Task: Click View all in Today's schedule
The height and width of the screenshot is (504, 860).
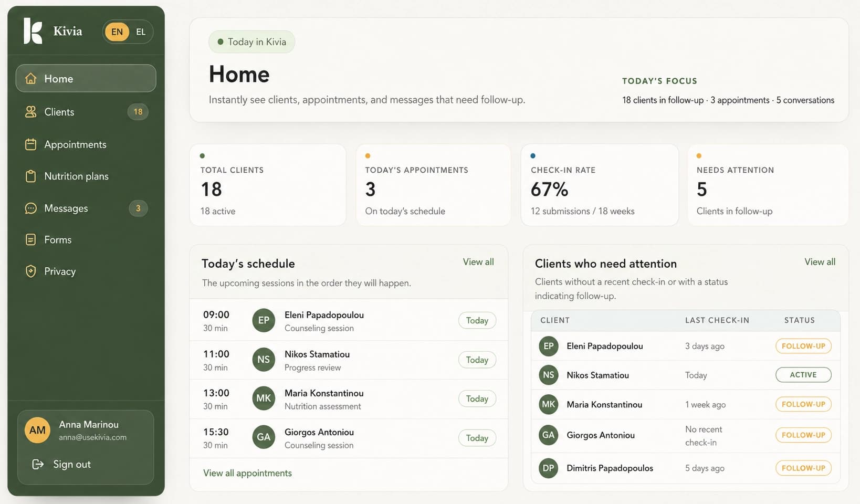Action: 478,262
